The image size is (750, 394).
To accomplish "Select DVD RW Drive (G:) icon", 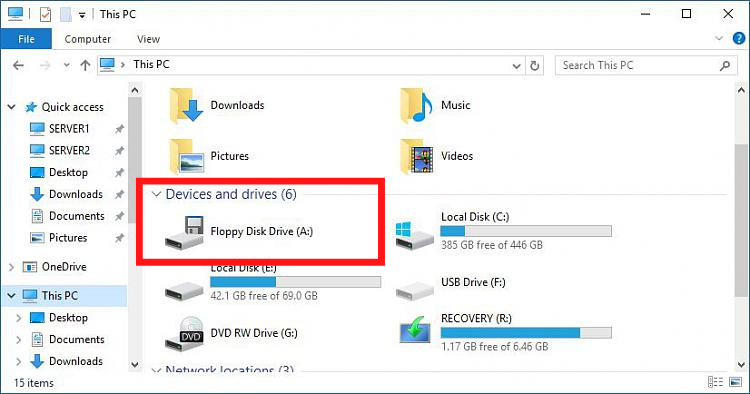I will pyautogui.click(x=185, y=333).
